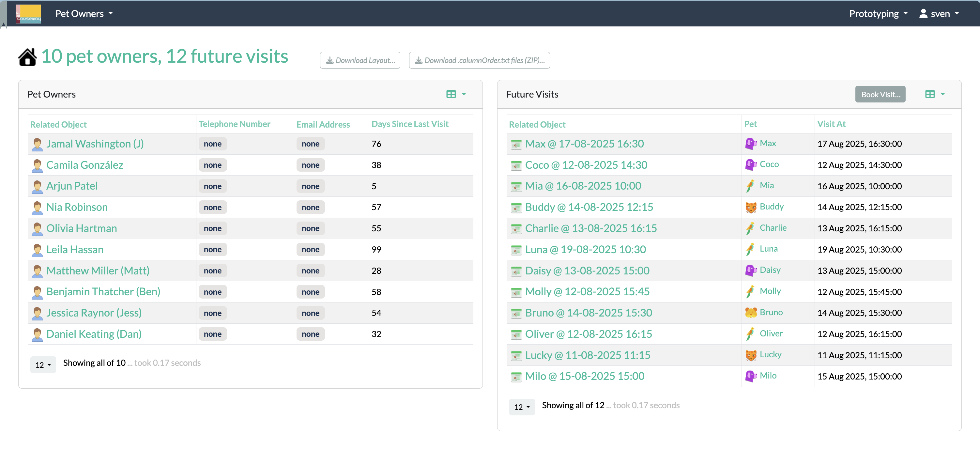Click the house icon beside the page title
980x449 pixels.
coord(27,57)
